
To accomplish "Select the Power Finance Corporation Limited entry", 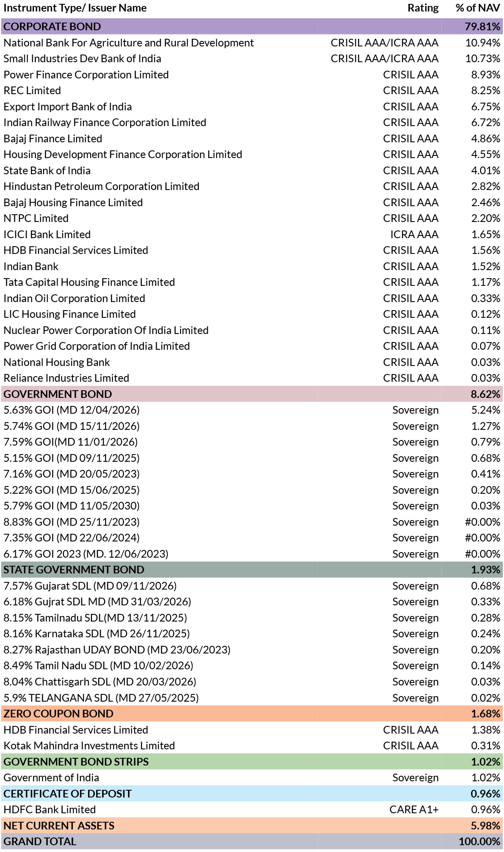I will (252, 75).
